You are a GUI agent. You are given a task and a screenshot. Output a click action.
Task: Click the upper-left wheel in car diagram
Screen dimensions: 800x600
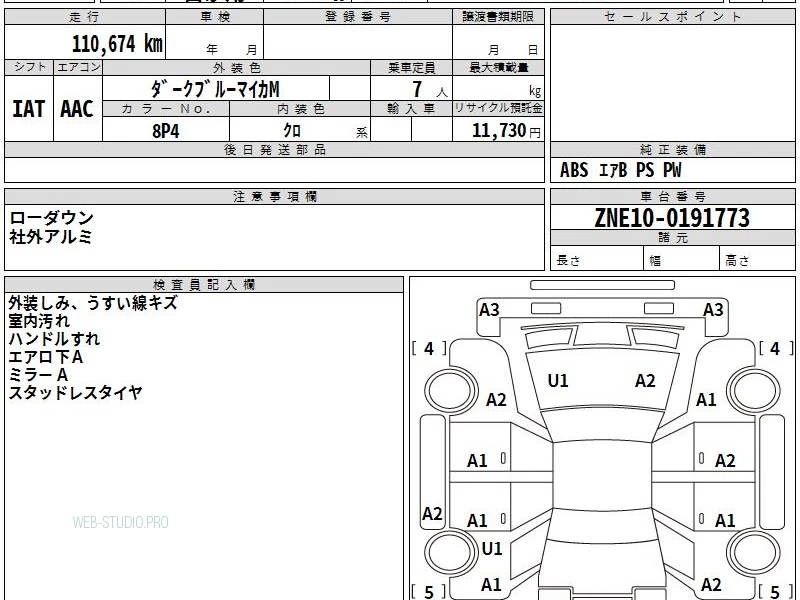[x=450, y=391]
